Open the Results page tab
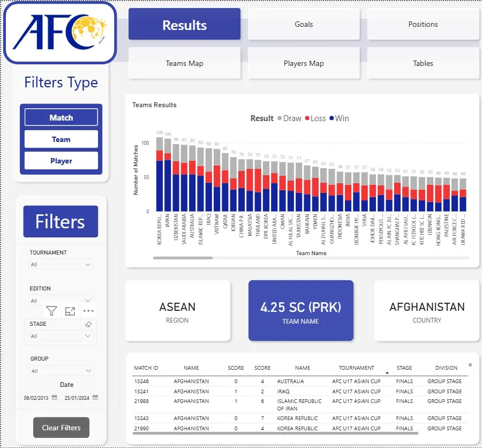The width and height of the screenshot is (482, 448). (x=184, y=24)
